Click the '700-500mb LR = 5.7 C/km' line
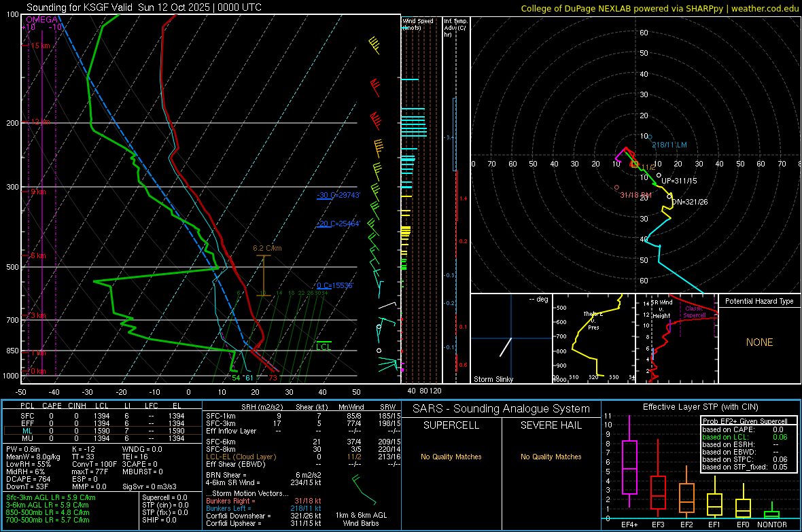The height and width of the screenshot is (532, 802). click(48, 520)
